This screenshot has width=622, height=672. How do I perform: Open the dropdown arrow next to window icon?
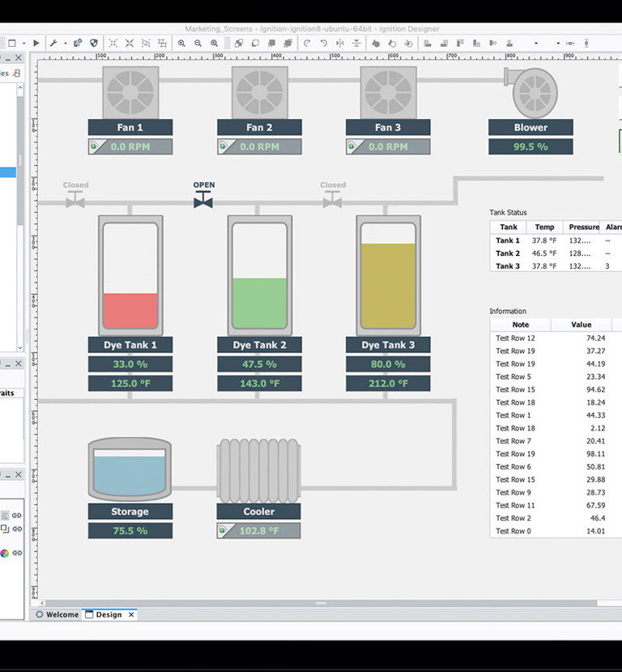point(23,43)
